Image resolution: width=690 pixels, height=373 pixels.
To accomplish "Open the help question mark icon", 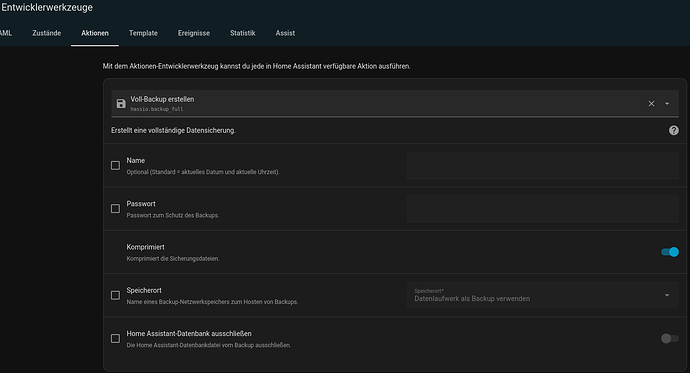I will coord(673,130).
